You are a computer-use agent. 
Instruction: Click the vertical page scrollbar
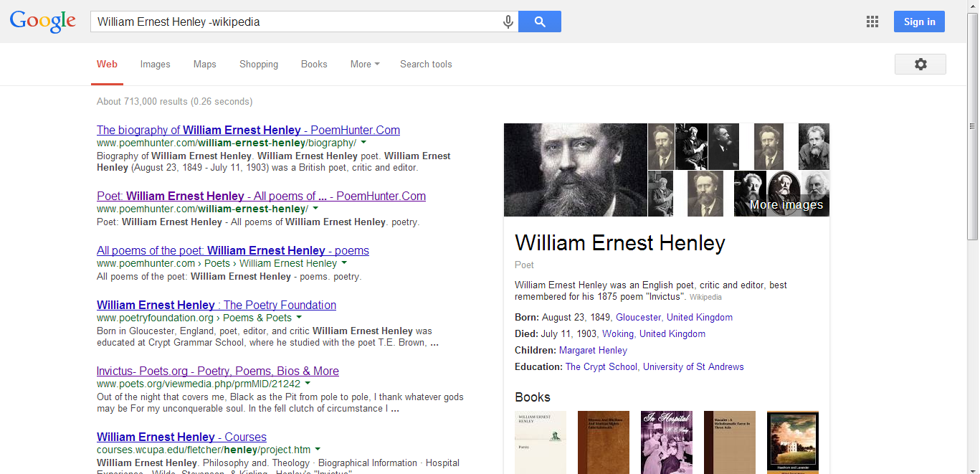click(973, 129)
